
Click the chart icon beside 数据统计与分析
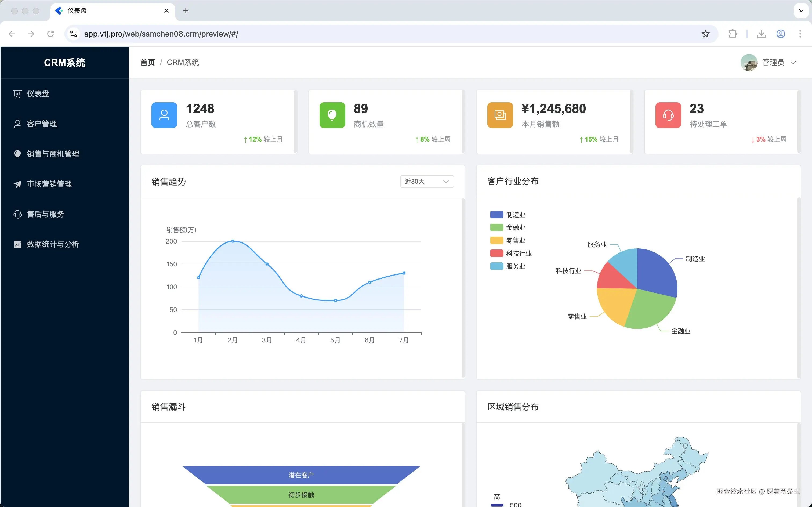(17, 244)
